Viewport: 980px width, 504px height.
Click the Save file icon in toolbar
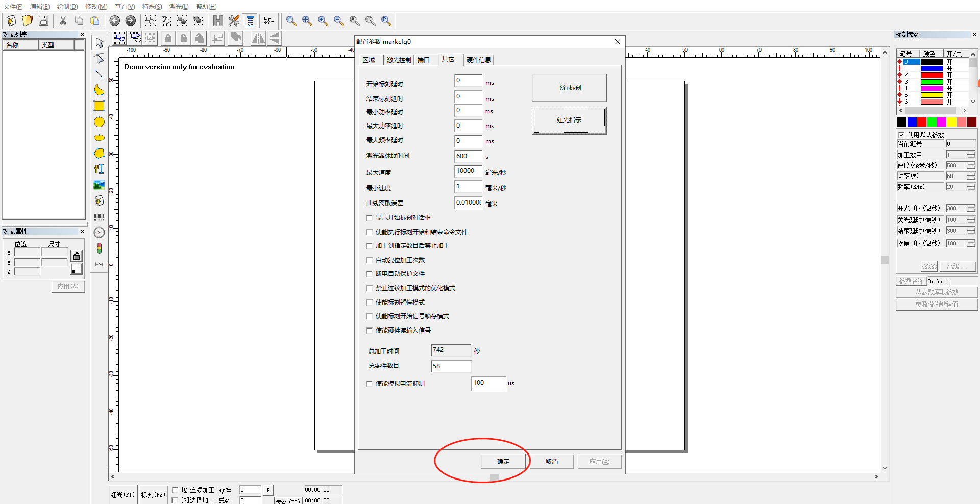coord(44,20)
